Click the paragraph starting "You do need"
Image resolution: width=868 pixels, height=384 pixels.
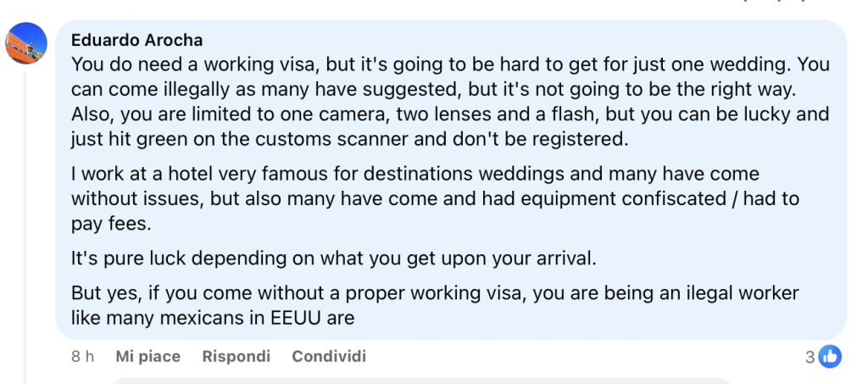pyautogui.click(x=449, y=102)
